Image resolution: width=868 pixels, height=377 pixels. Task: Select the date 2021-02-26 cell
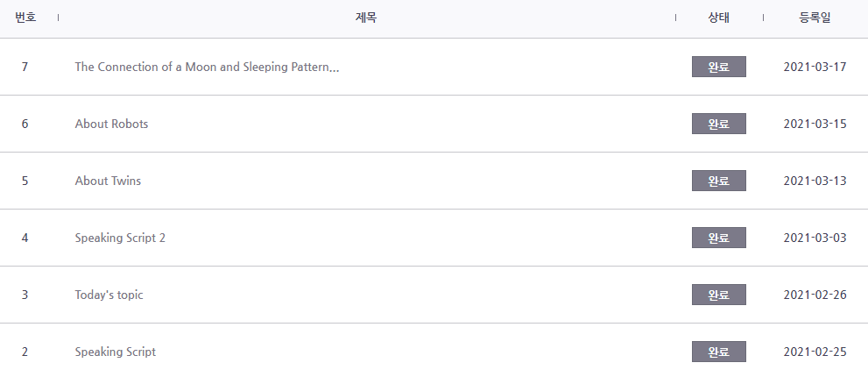815,295
